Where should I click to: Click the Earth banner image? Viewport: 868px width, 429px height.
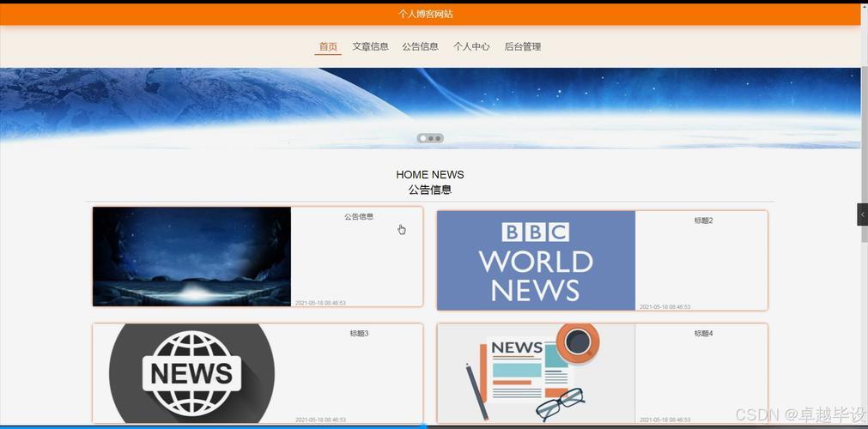430,108
